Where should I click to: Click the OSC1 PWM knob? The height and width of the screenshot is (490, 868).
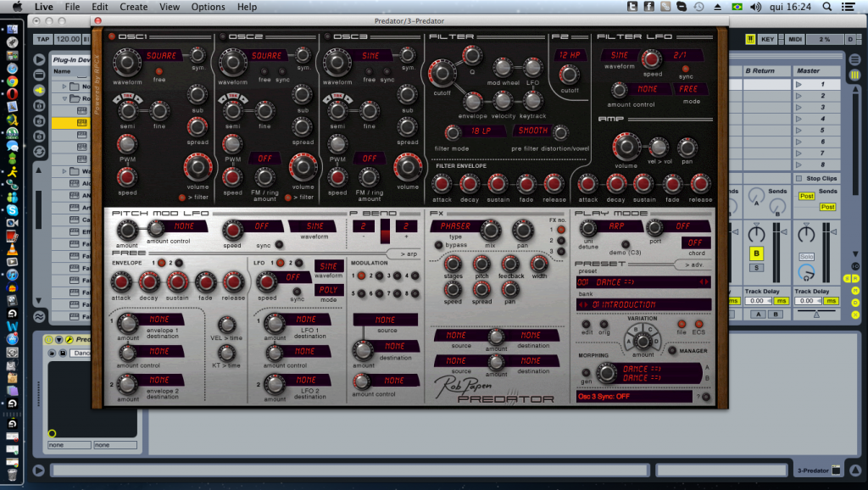click(127, 144)
